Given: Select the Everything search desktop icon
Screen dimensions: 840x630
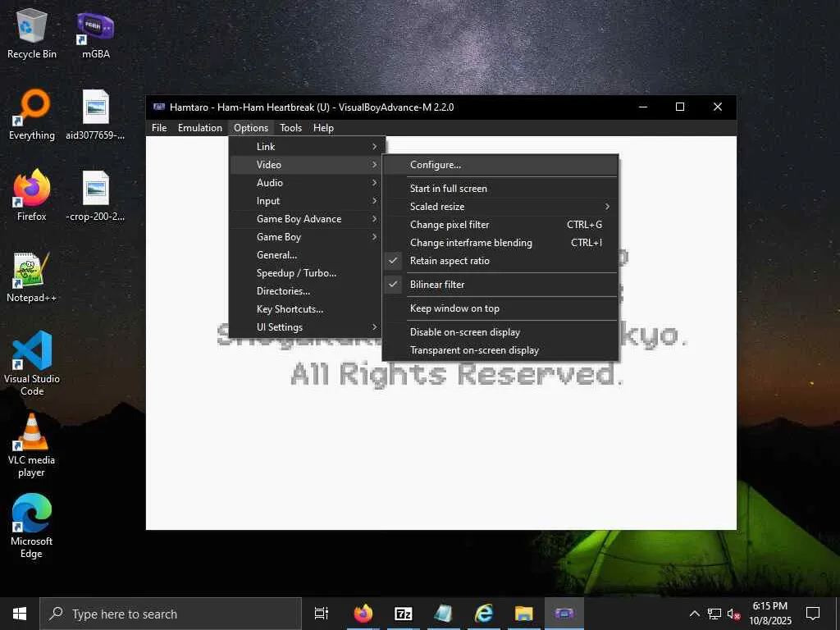Looking at the screenshot, I should tap(32, 115).
